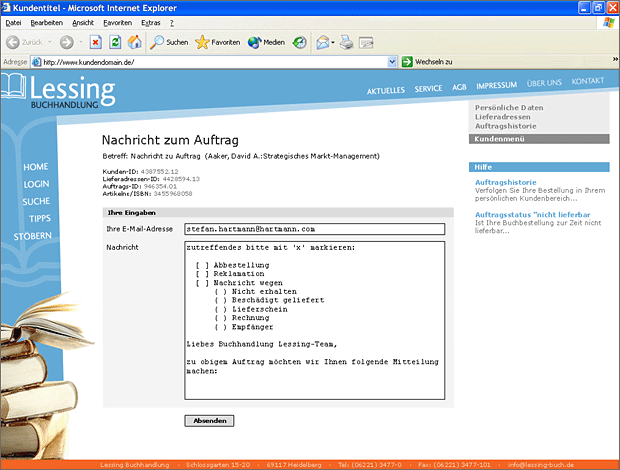The image size is (620, 470).
Task: Click LOGIN in the left sidebar
Action: pyautogui.click(x=36, y=184)
